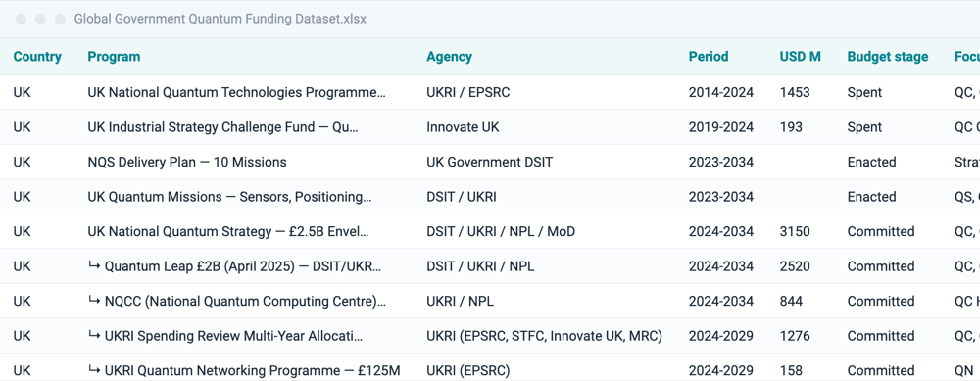Select the 2024-2034 period in Quantum Leap row
The width and height of the screenshot is (980, 381).
click(721, 266)
